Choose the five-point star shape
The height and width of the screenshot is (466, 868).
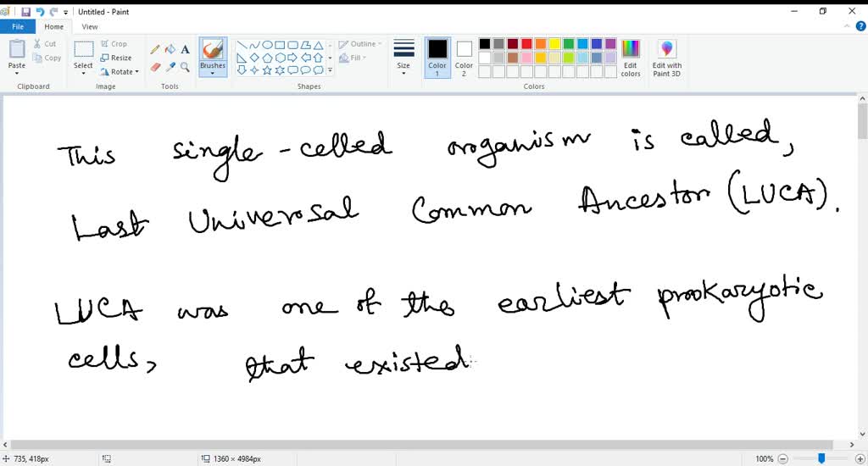[267, 70]
